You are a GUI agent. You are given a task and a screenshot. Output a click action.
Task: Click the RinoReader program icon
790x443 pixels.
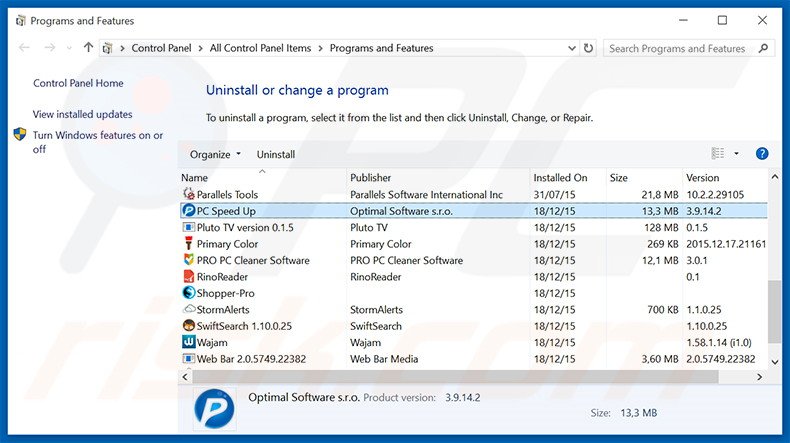click(188, 276)
